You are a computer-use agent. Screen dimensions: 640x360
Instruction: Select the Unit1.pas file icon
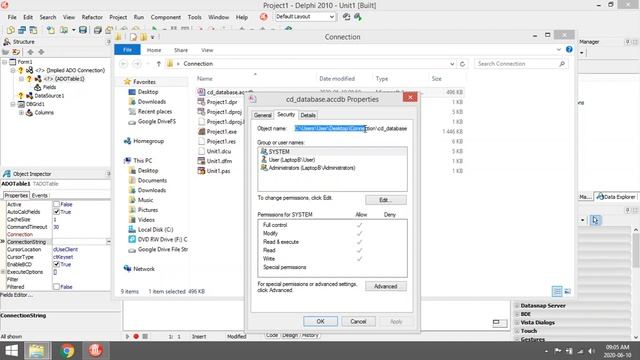click(201, 171)
